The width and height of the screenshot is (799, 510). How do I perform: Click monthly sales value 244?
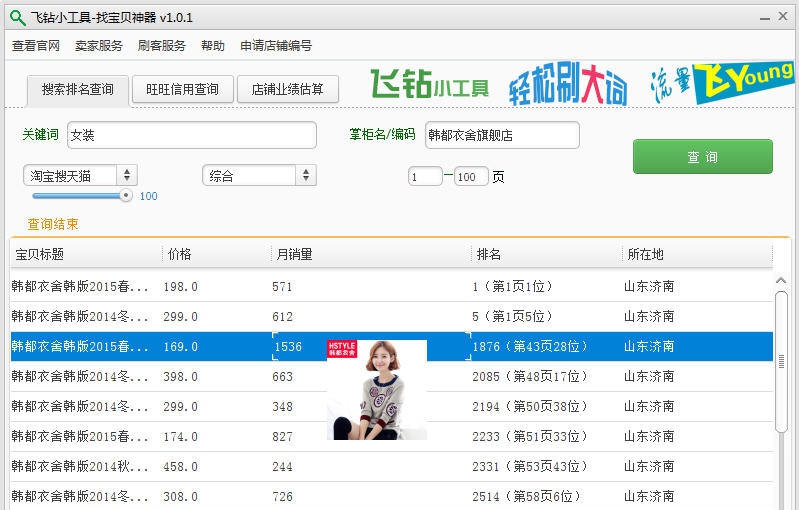point(282,467)
